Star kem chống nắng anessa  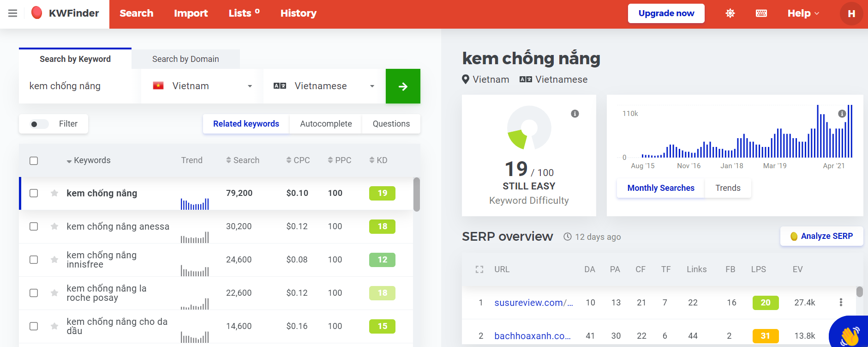pos(54,226)
